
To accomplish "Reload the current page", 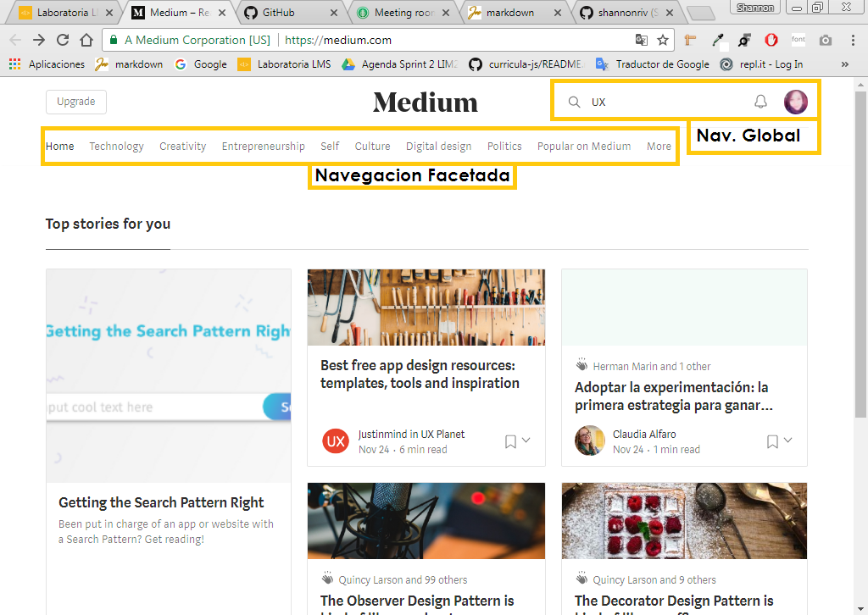I will (x=63, y=40).
